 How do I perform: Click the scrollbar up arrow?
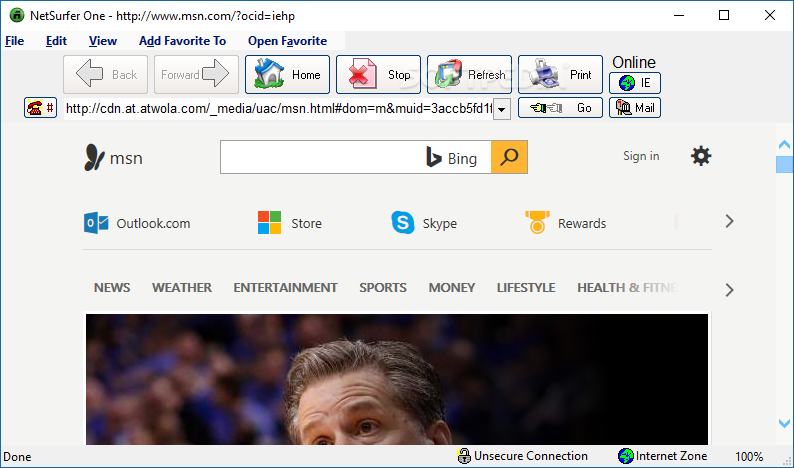tap(784, 145)
